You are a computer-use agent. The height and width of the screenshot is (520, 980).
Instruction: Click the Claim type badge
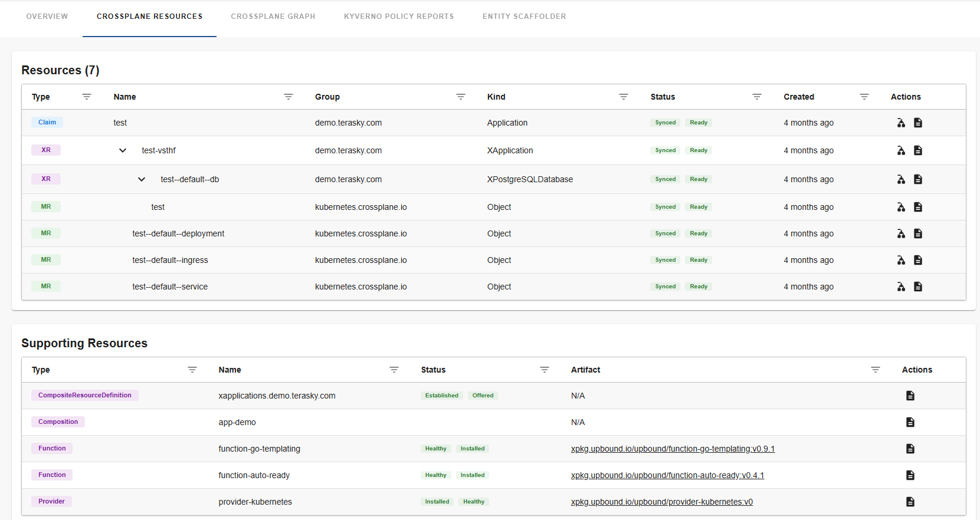pyautogui.click(x=47, y=122)
